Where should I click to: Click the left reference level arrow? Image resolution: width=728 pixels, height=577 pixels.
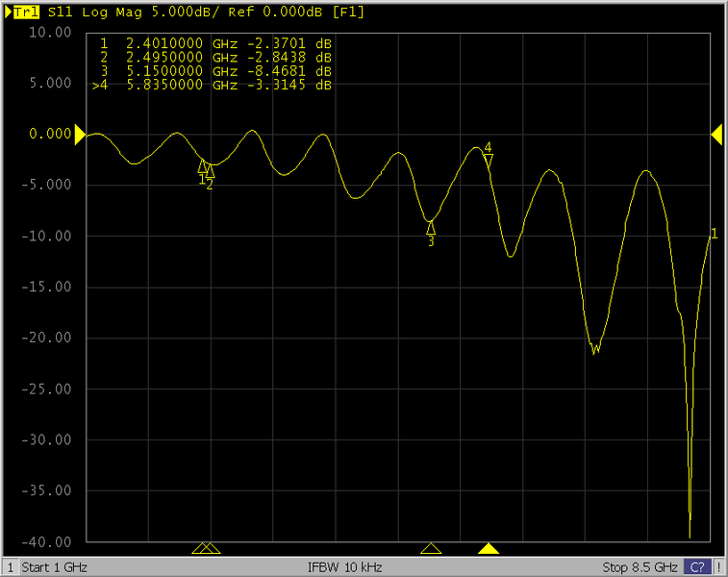click(x=80, y=135)
